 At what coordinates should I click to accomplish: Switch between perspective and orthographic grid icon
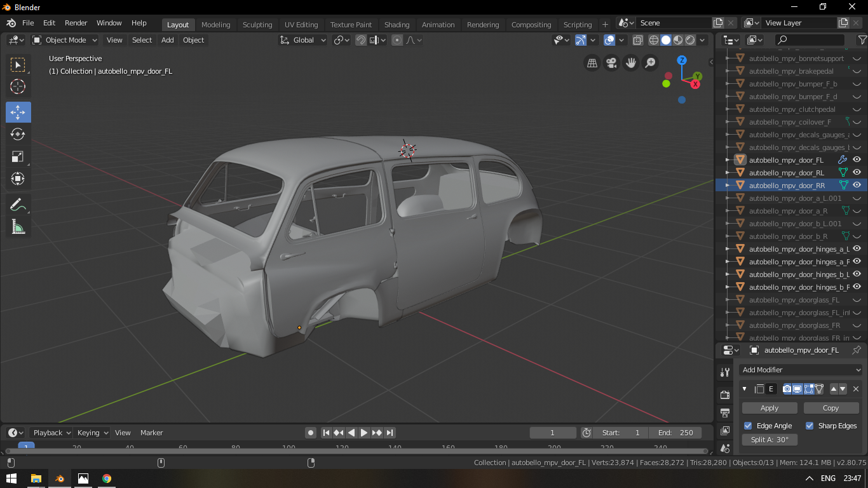592,63
